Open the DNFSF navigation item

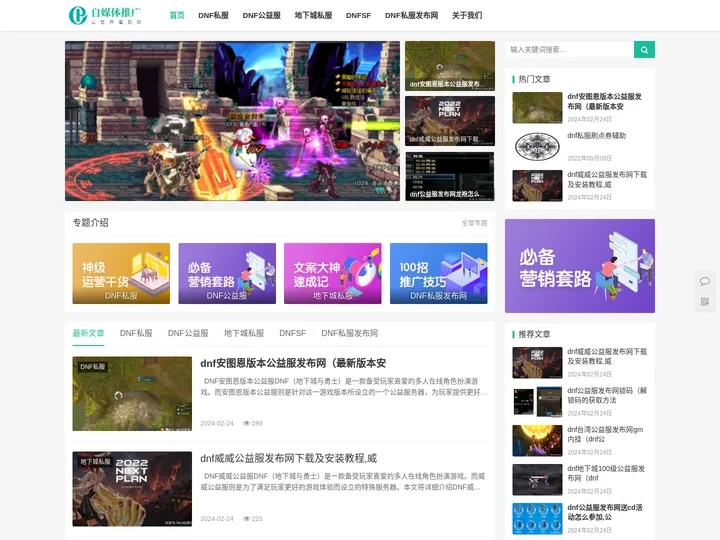358,15
